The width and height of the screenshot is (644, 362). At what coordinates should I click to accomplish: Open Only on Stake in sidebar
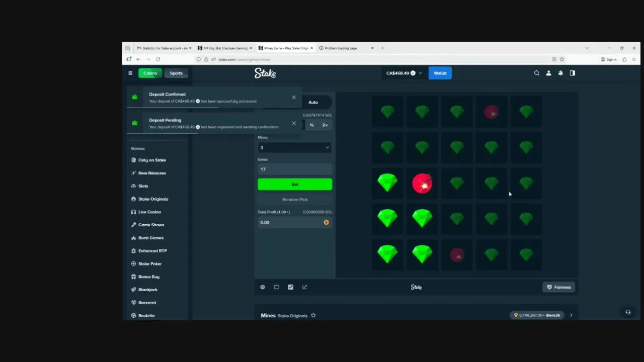[x=152, y=160]
